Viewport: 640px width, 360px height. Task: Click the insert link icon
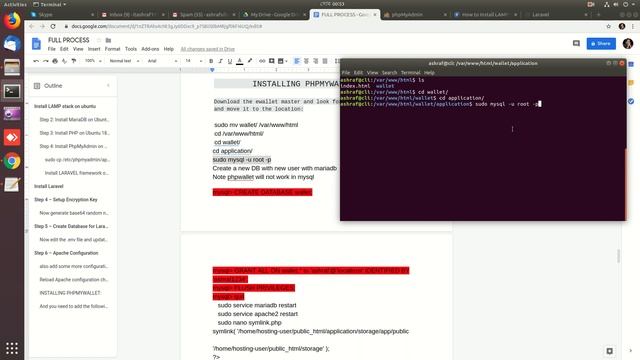click(262, 61)
